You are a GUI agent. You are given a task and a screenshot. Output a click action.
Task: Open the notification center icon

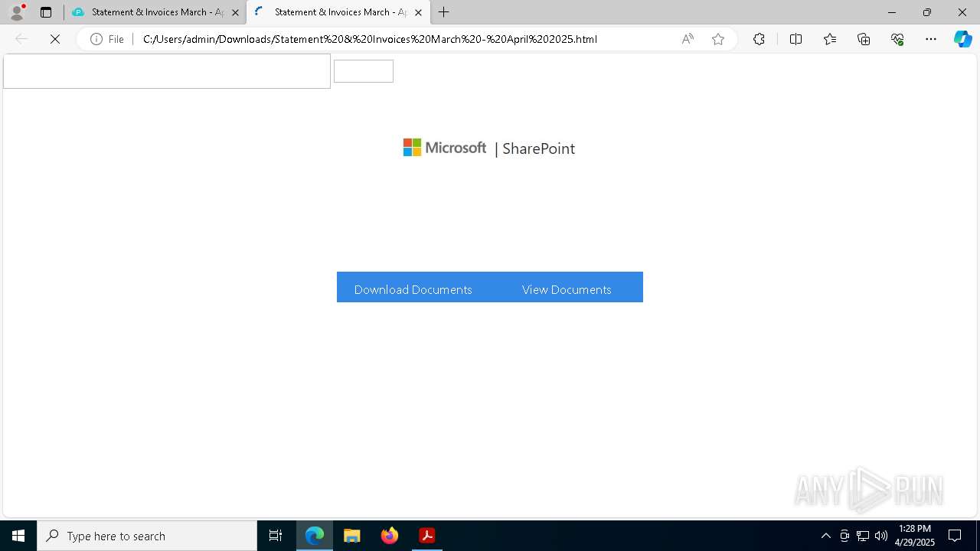(955, 536)
